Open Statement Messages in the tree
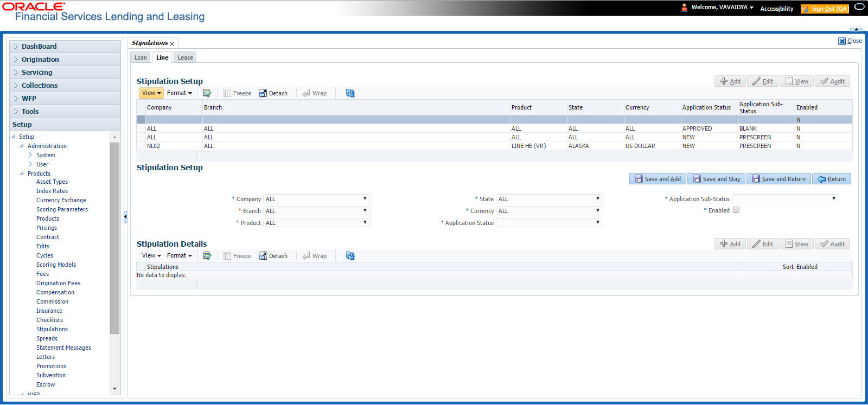 pos(63,348)
